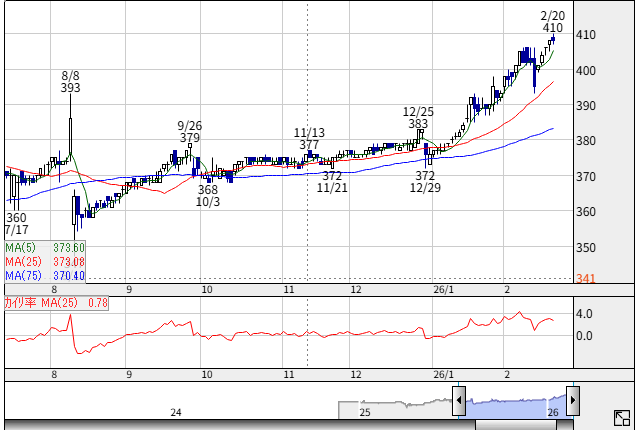Click the 12/29 372 low annotation
The width and height of the screenshot is (639, 430).
tap(425, 182)
